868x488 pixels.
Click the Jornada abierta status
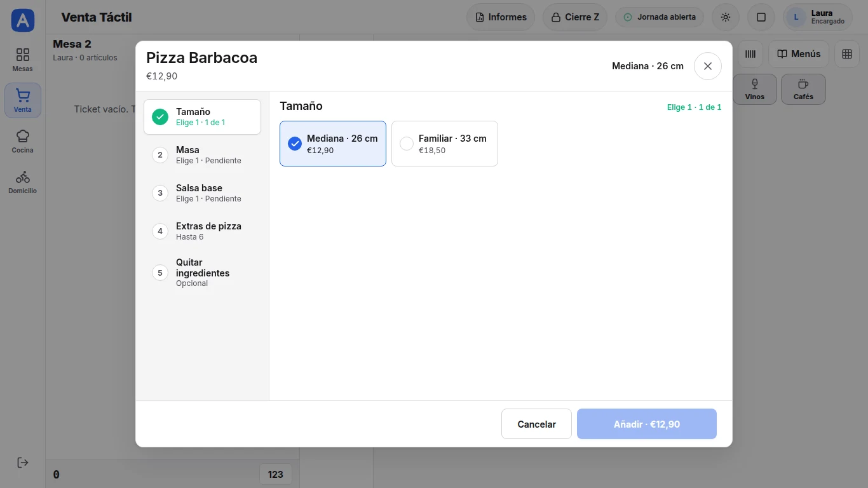[x=660, y=17]
